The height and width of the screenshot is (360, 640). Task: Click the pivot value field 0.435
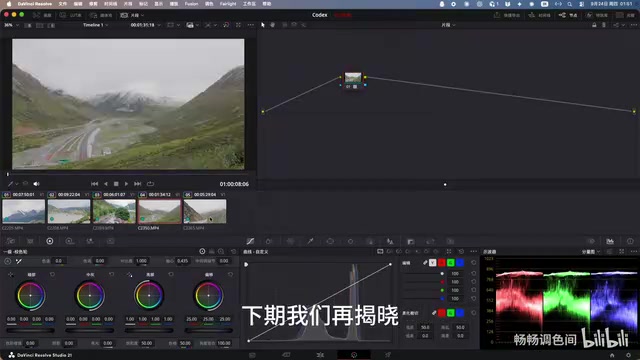[x=182, y=261]
